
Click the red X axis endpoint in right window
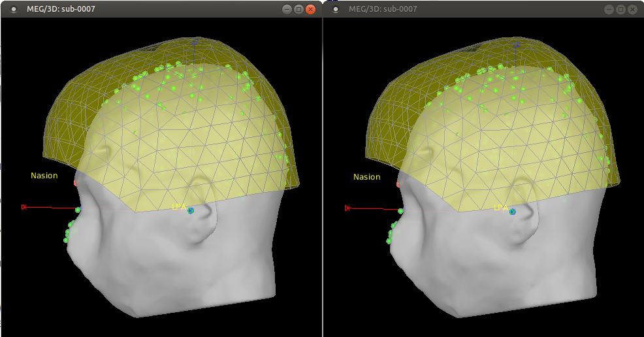(x=347, y=208)
